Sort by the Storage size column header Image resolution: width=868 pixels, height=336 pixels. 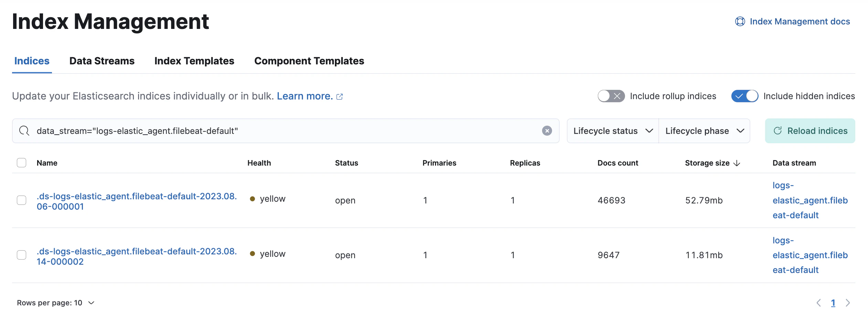click(x=707, y=163)
